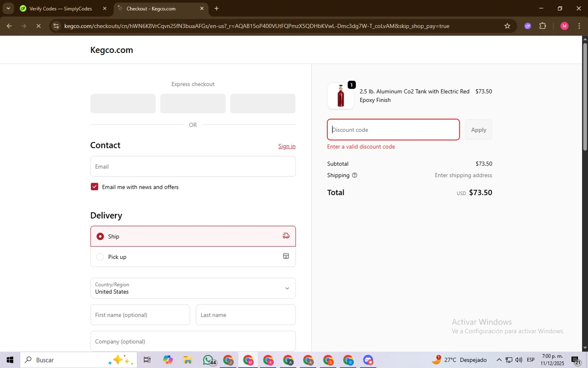
Task: Open File Explorer from taskbar
Action: [x=188, y=360]
